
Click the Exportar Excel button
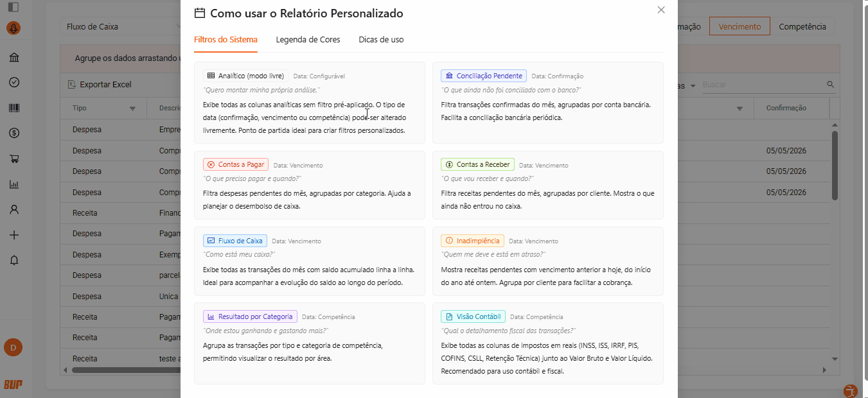(100, 84)
